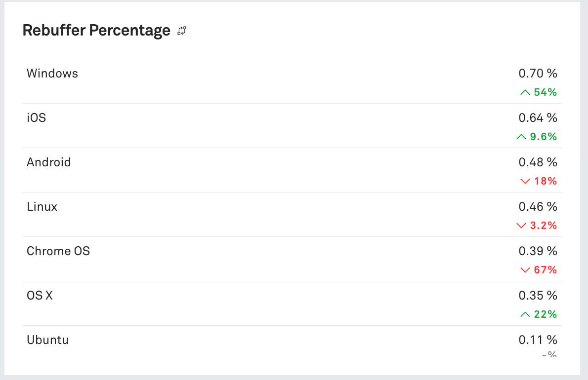Click the red down arrow for Linux
The image size is (588, 380).
521,226
